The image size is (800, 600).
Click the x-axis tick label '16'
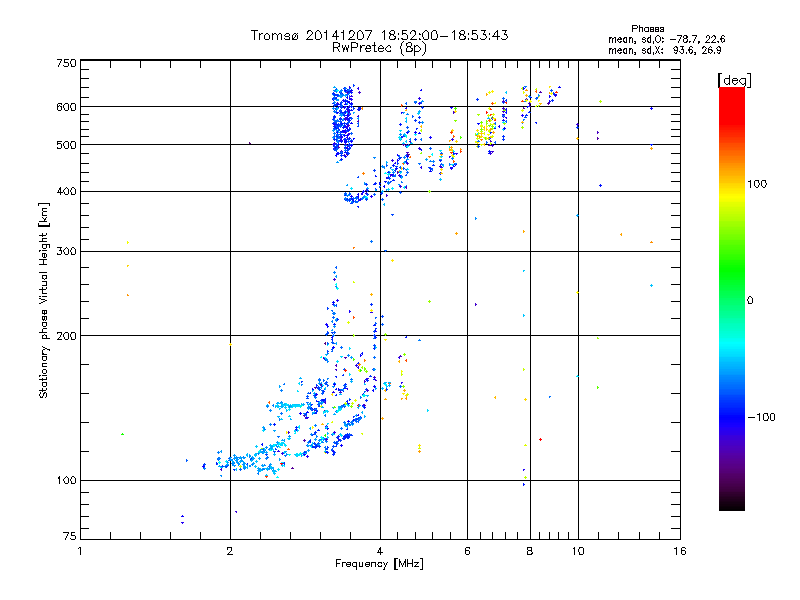click(x=680, y=551)
